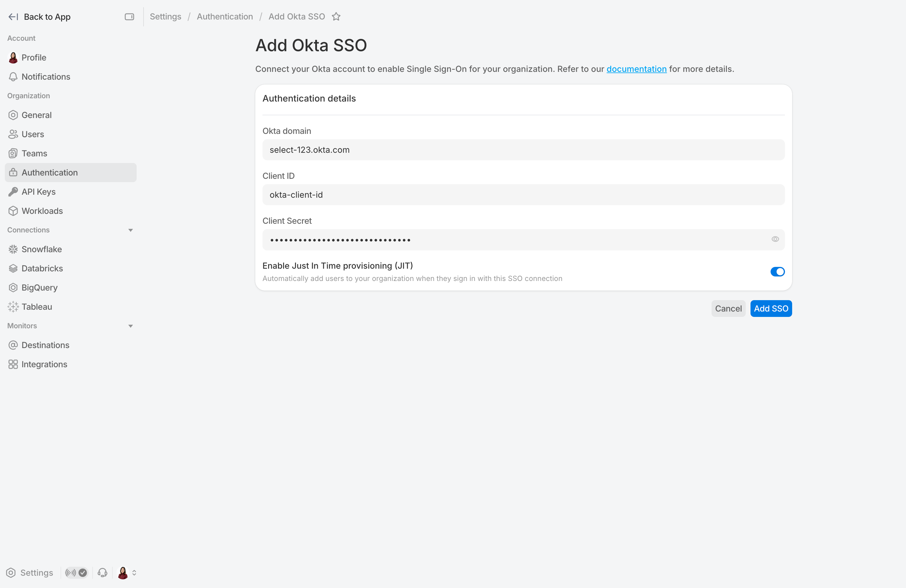Image resolution: width=906 pixels, height=588 pixels.
Task: Open Workloads page
Action: [x=71, y=211]
